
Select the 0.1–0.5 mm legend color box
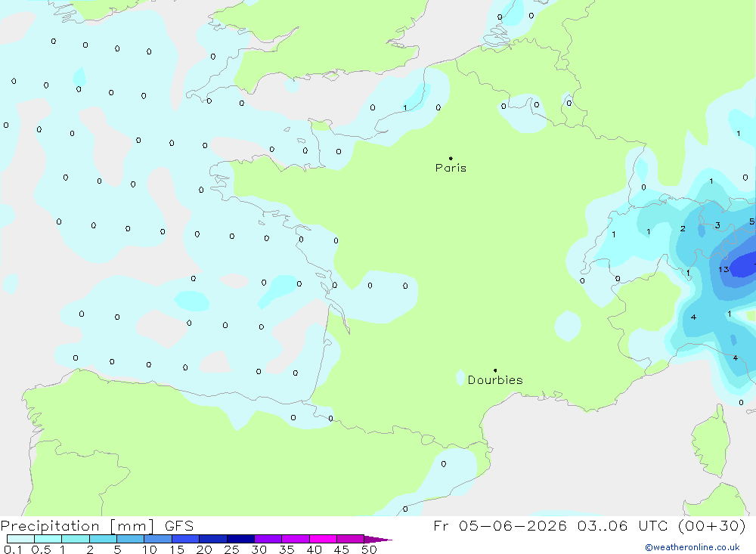(x=20, y=539)
